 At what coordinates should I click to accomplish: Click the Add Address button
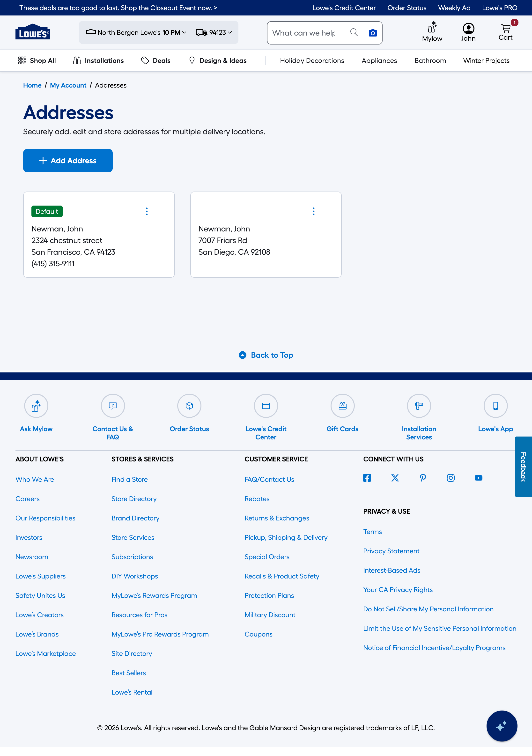(x=68, y=160)
